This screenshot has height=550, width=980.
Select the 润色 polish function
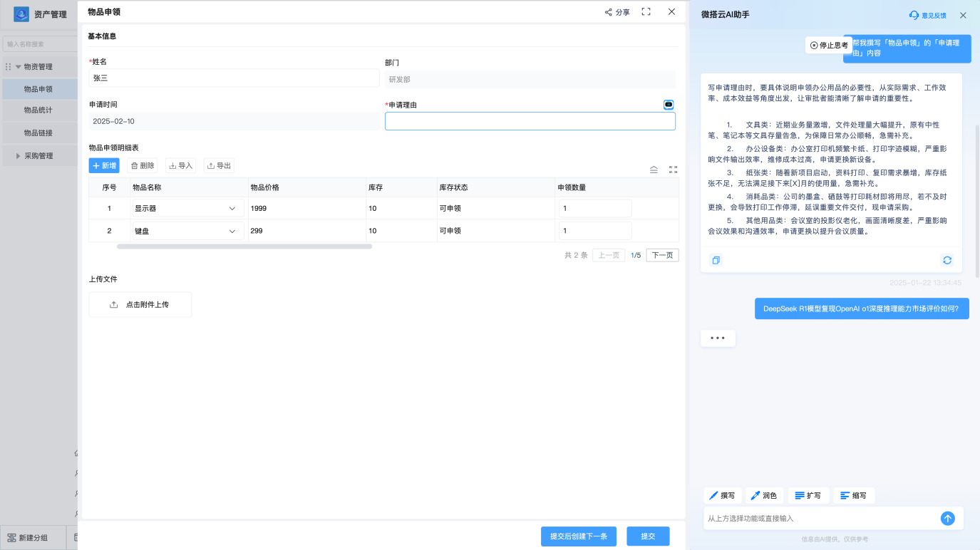pyautogui.click(x=765, y=495)
